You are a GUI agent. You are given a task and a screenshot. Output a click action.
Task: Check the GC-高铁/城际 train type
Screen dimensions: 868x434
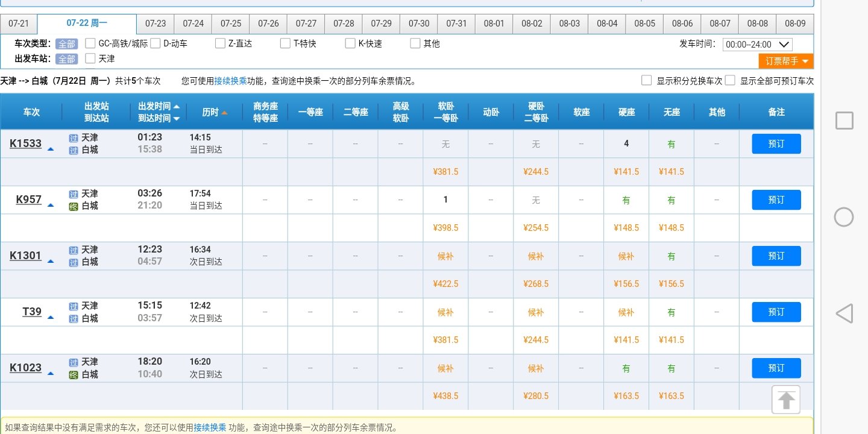pyautogui.click(x=90, y=43)
